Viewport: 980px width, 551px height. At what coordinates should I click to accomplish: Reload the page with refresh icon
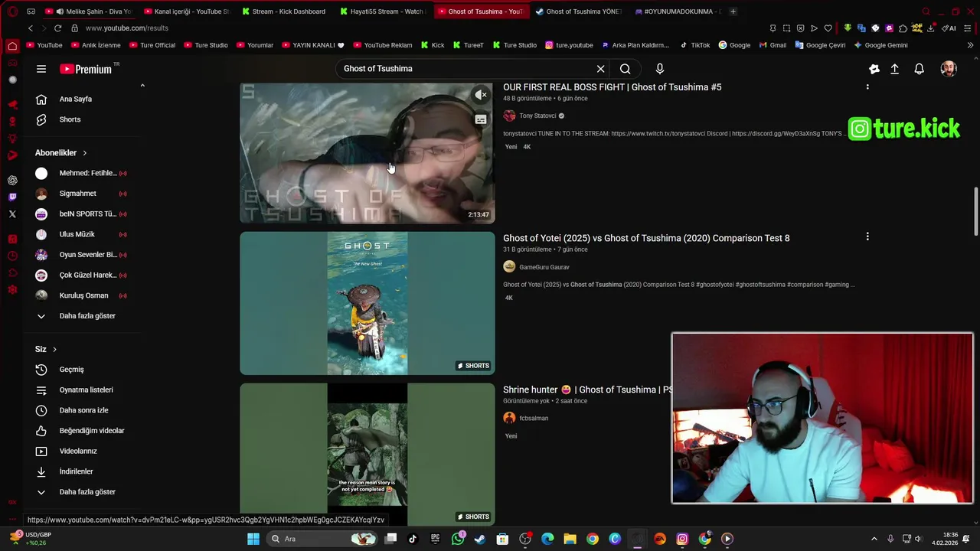[57, 28]
